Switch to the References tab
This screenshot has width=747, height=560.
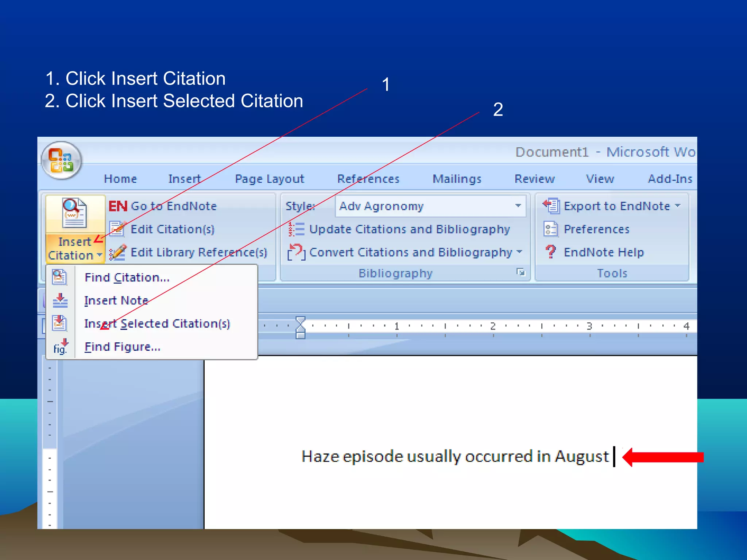[368, 179]
